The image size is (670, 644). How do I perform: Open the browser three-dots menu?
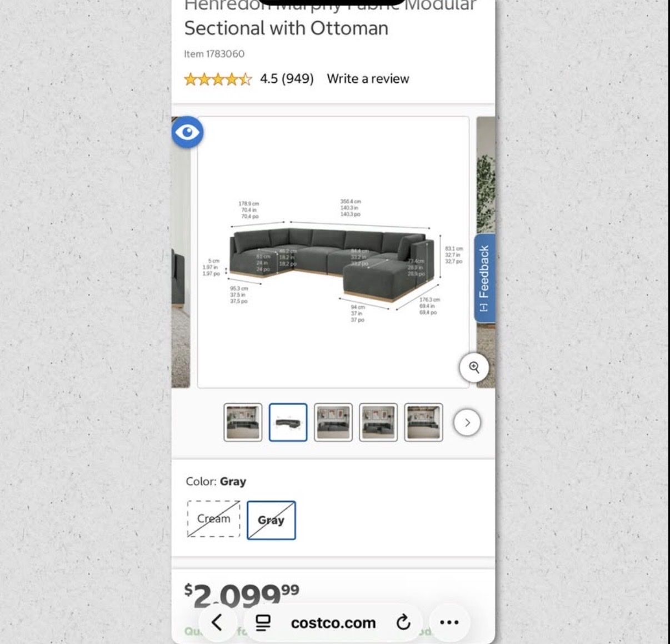[x=449, y=623]
